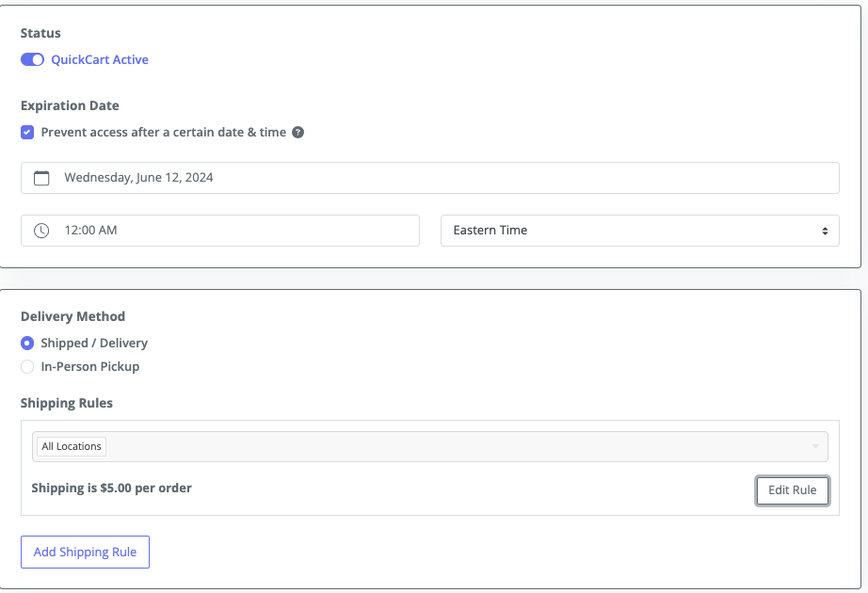868x593 pixels.
Task: Click the question mark icon next to prevent access
Action: click(x=297, y=132)
